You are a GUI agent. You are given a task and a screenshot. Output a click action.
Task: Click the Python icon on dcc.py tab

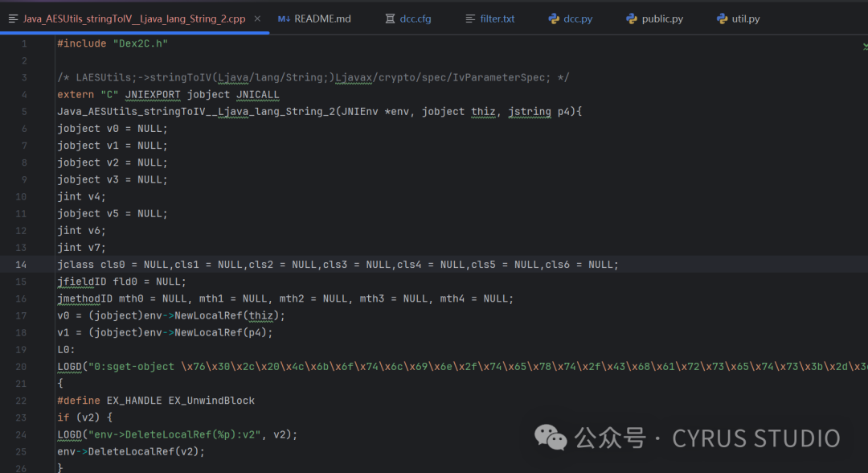[x=554, y=19]
